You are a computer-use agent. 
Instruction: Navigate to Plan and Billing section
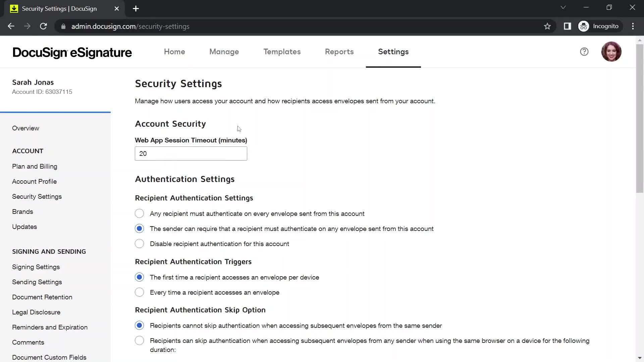(x=35, y=166)
